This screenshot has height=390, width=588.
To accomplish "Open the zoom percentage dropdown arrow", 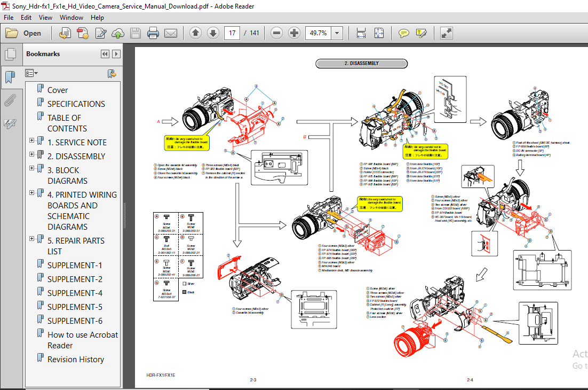I will [337, 33].
